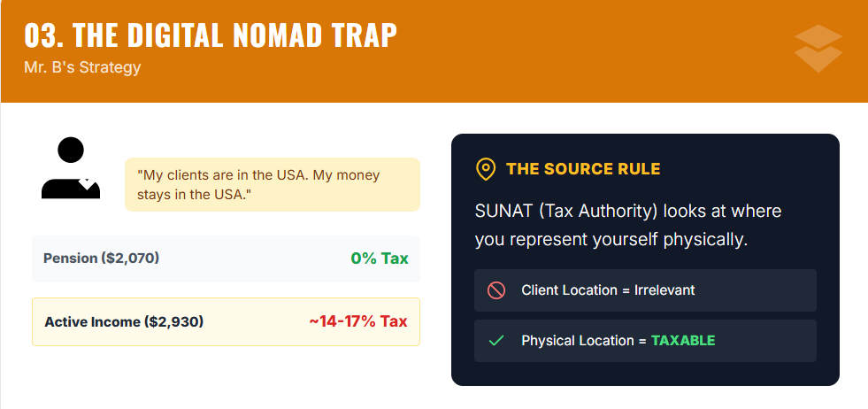This screenshot has width=868, height=409.
Task: Click the "Pension ($2,070)" label text
Action: [102, 259]
